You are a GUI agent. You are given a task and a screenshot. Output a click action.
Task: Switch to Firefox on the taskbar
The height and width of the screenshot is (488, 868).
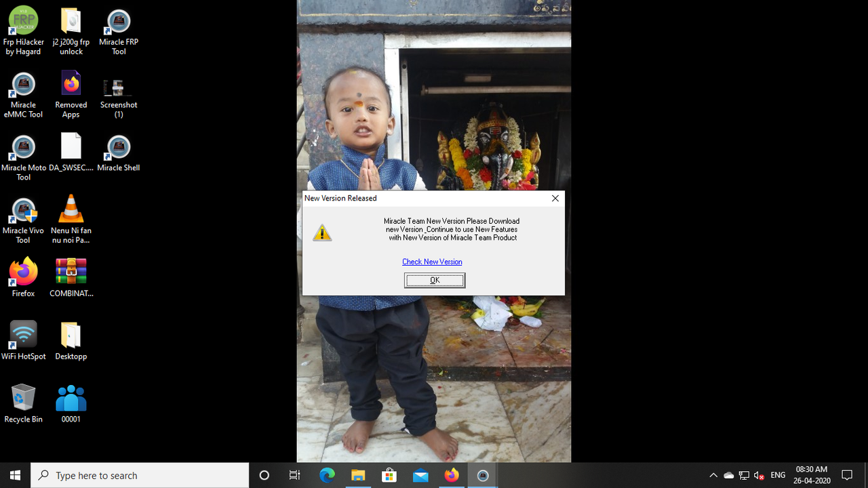click(452, 475)
